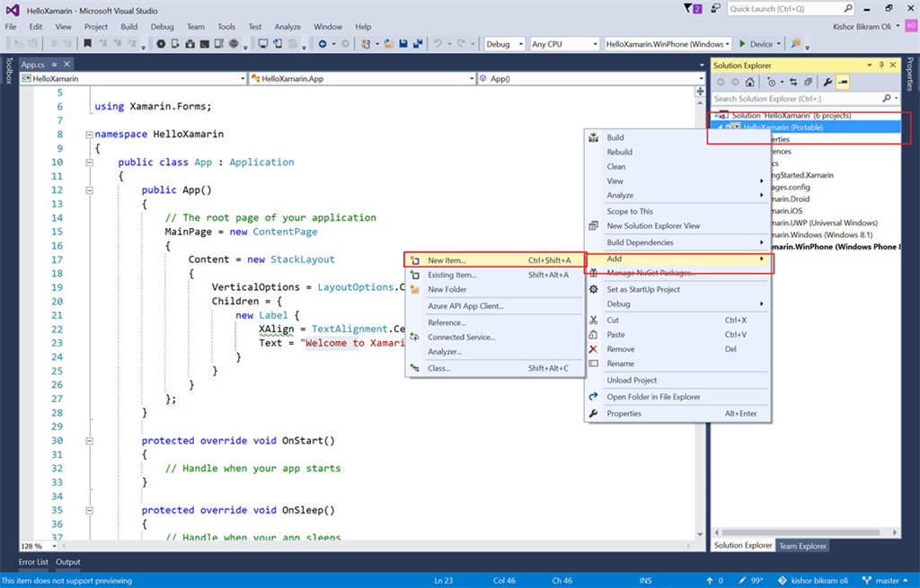
Task: Collapse the namespace HelloXamarin code block
Action: click(x=88, y=135)
